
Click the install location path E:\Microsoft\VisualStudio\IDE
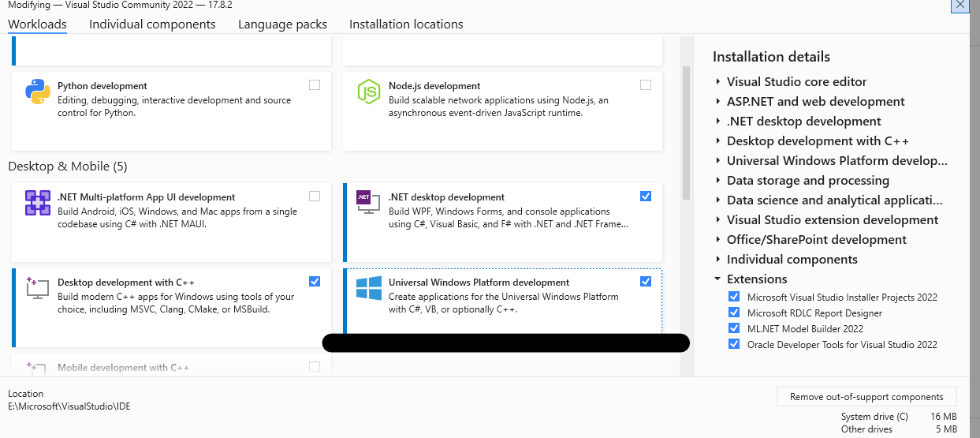click(x=69, y=406)
